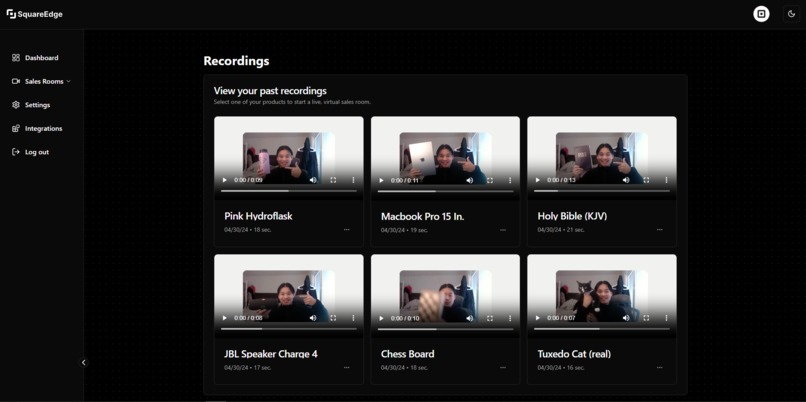Viewport: 806px width, 402px height.
Task: Open video options on Holy Bible player
Action: (666, 180)
